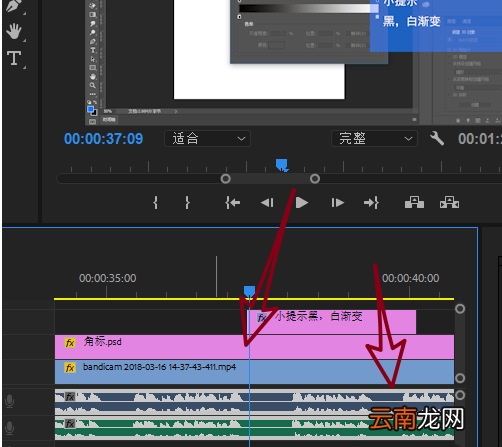Open the program monitor wrench settings
Screen dimensions: 502x447
click(x=437, y=138)
